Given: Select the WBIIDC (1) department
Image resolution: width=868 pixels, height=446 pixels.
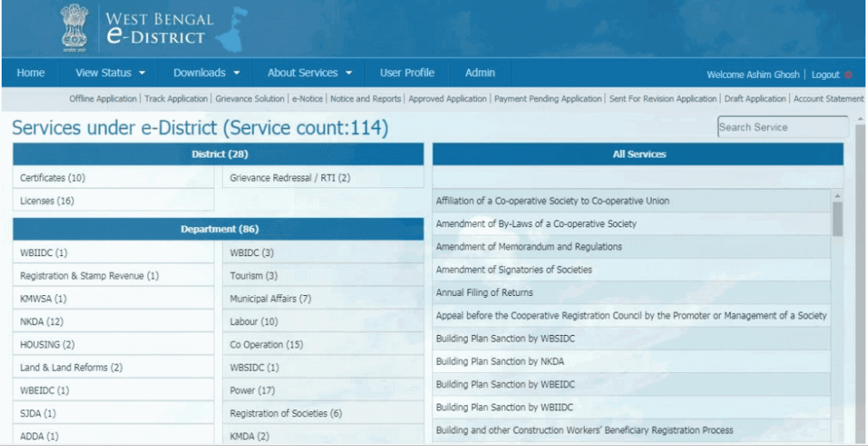Looking at the screenshot, I should click(x=113, y=253).
